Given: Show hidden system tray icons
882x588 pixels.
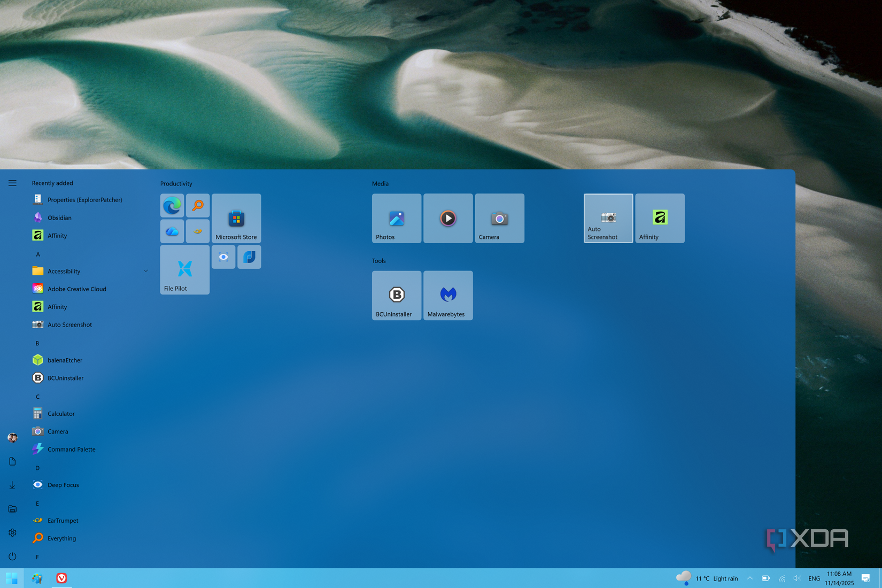Looking at the screenshot, I should coord(750,578).
